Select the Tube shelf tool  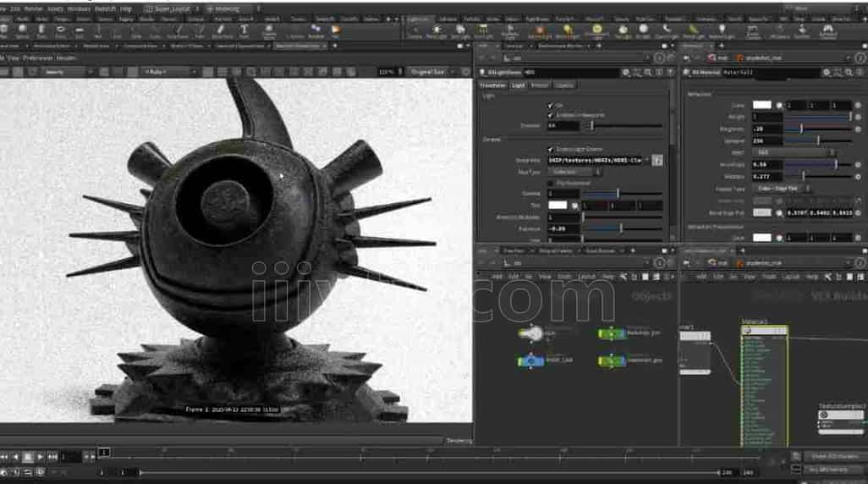click(41, 31)
